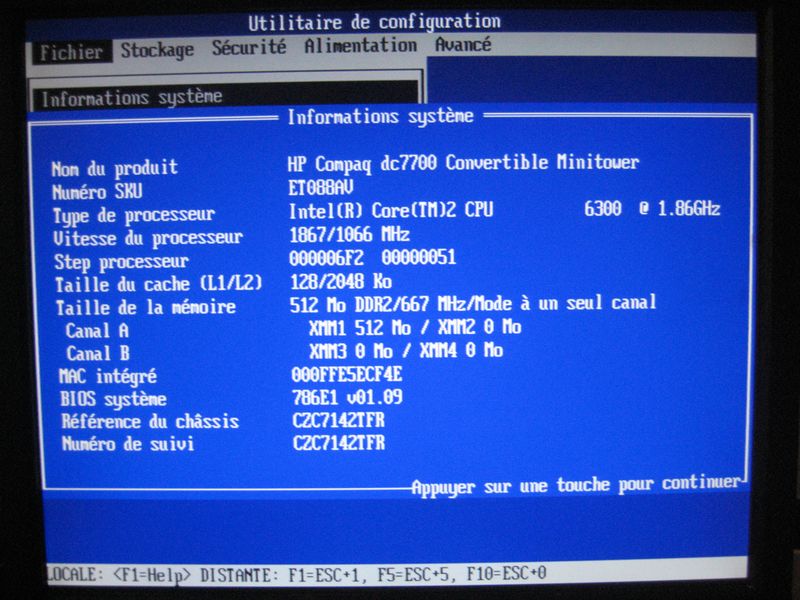This screenshot has width=800, height=600.
Task: Click the 'Taille de la mémoire' label
Action: [146, 307]
